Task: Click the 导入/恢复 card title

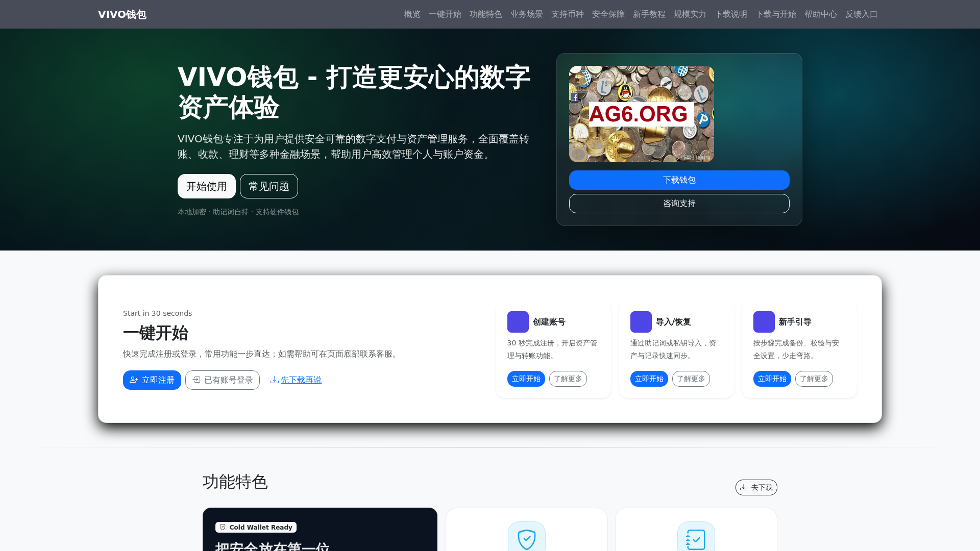Action: pos(673,322)
